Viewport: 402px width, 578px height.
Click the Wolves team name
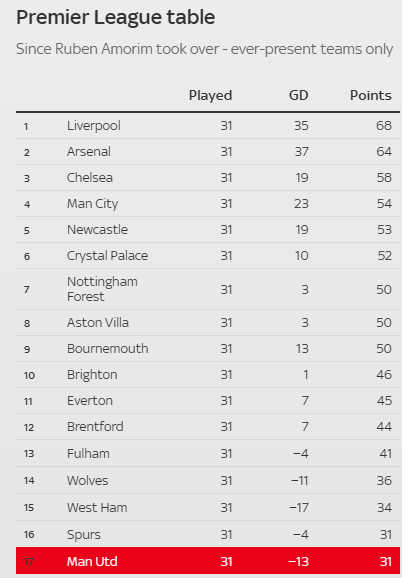(88, 481)
